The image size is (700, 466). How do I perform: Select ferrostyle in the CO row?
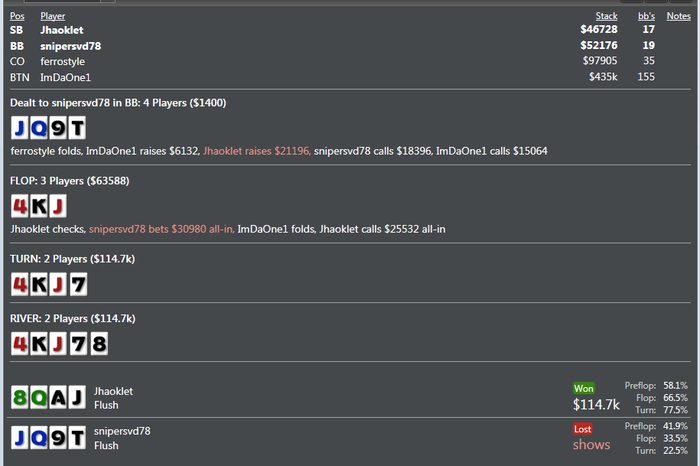pos(64,61)
